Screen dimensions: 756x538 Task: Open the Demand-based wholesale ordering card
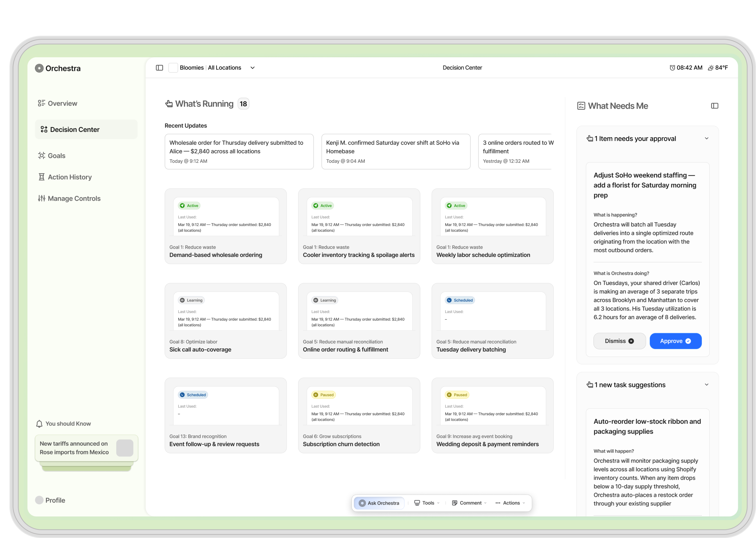[225, 226]
